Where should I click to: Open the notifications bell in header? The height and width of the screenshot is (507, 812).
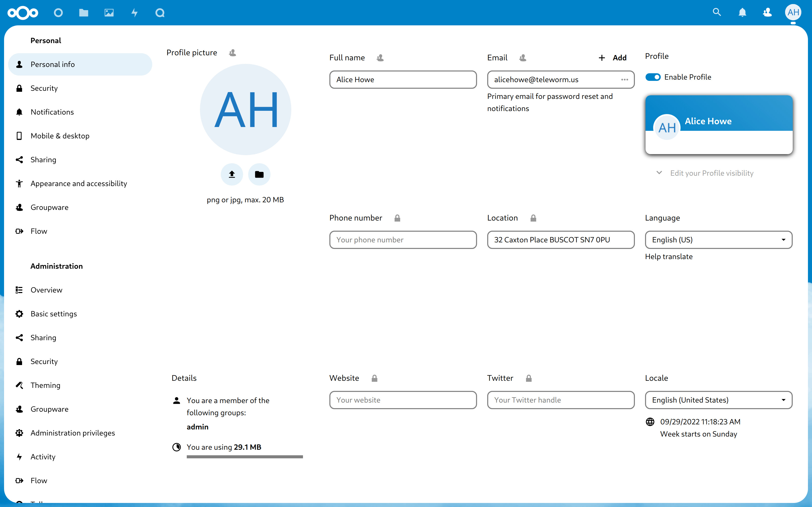pyautogui.click(x=742, y=12)
